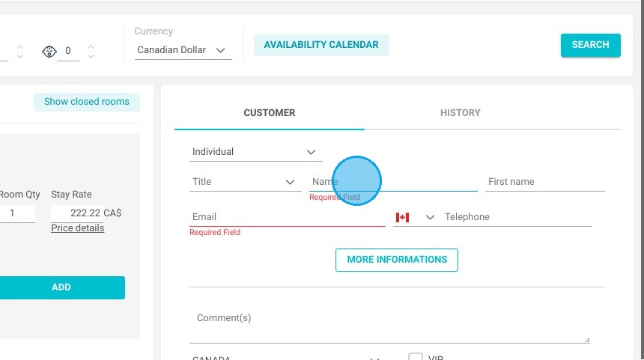The image size is (644, 360).
Task: Click the Email input field
Action: point(287,217)
